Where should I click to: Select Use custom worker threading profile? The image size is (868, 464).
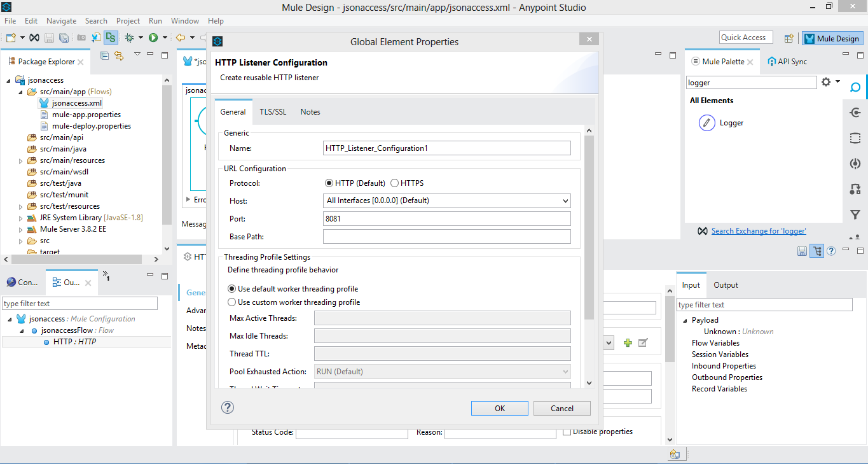pos(232,302)
